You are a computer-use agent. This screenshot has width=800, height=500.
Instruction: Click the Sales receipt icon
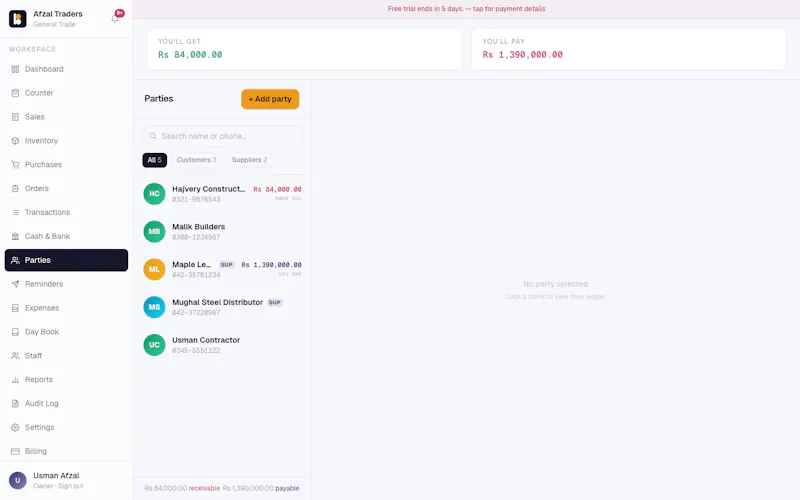coord(15,117)
